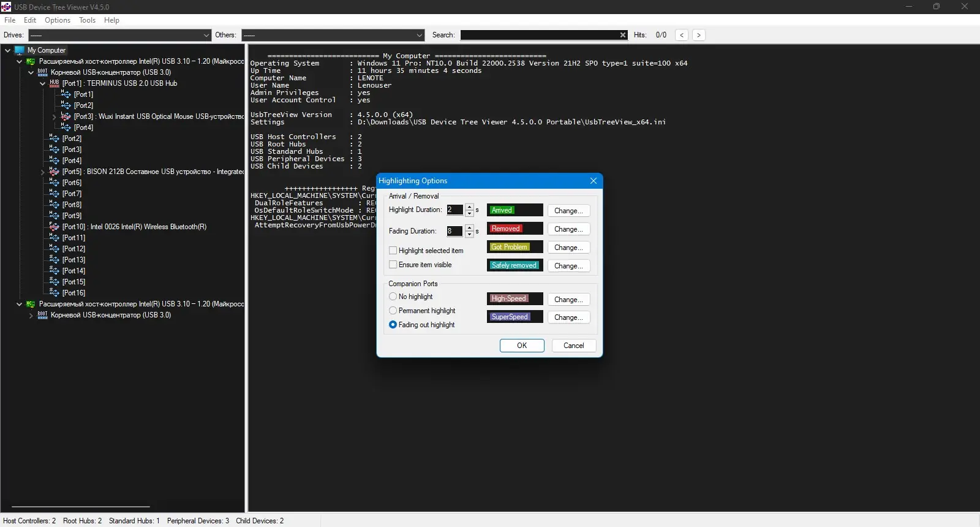
Task: Open the Others dropdown
Action: [x=333, y=35]
